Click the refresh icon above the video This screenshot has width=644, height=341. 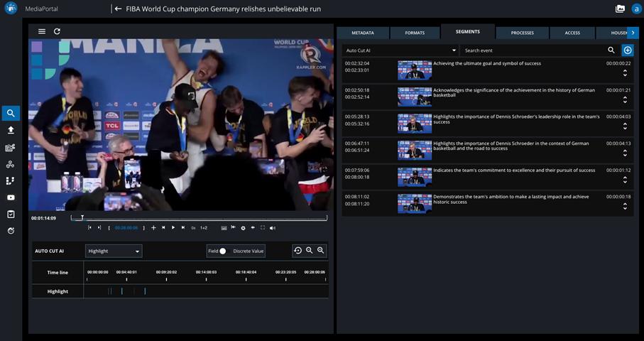57,31
